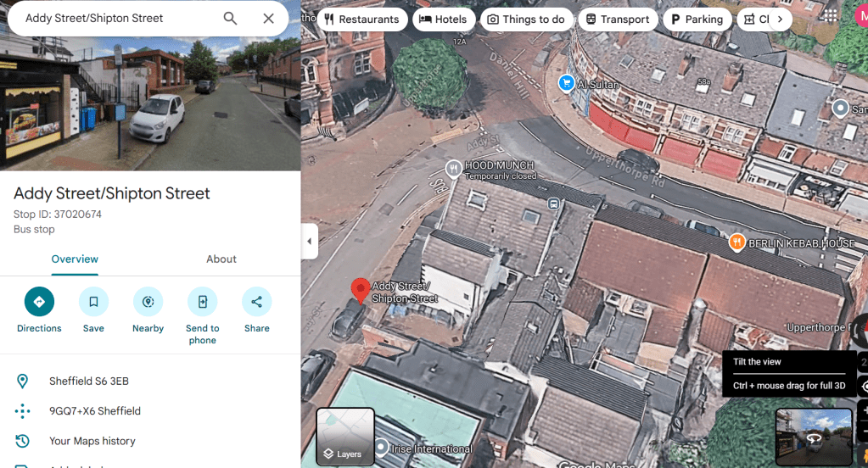Click the Berlin Kebab House marker
Image resolution: width=868 pixels, height=468 pixels.
(736, 243)
